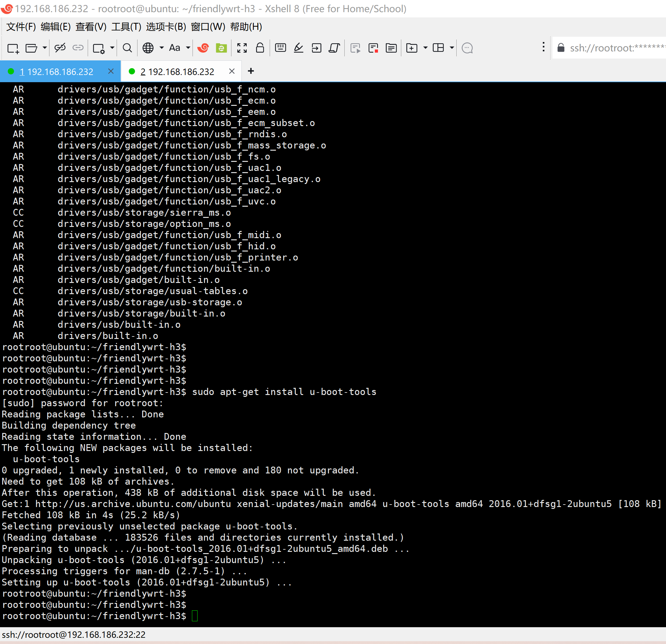666x644 pixels.
Task: Expand the Open session folder dropdown
Action: (x=44, y=48)
